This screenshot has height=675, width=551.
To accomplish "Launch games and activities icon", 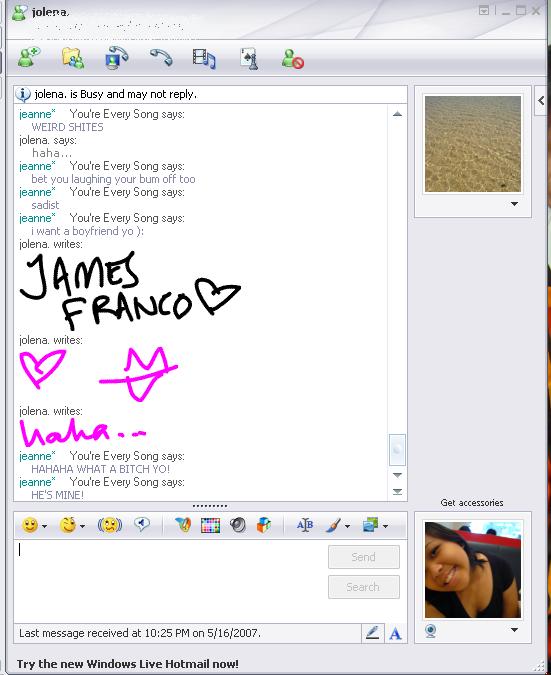I will point(249,59).
